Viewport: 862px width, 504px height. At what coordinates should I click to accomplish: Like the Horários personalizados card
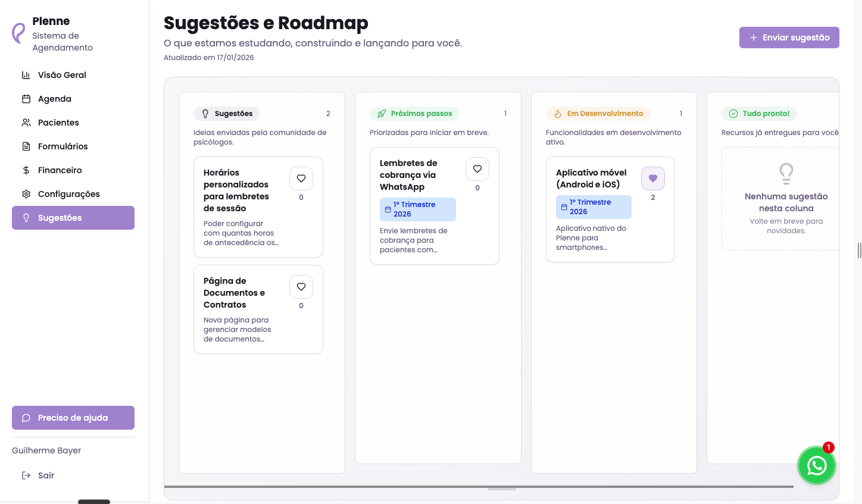[301, 178]
